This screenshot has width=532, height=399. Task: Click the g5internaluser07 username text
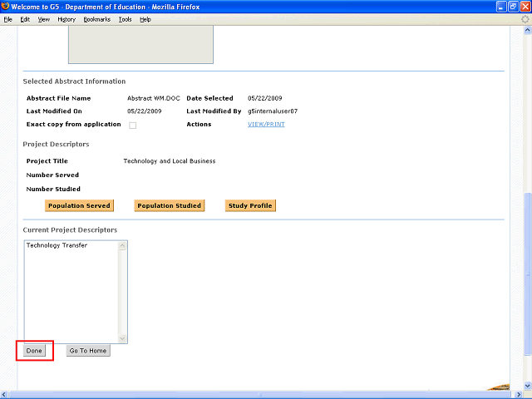click(273, 111)
